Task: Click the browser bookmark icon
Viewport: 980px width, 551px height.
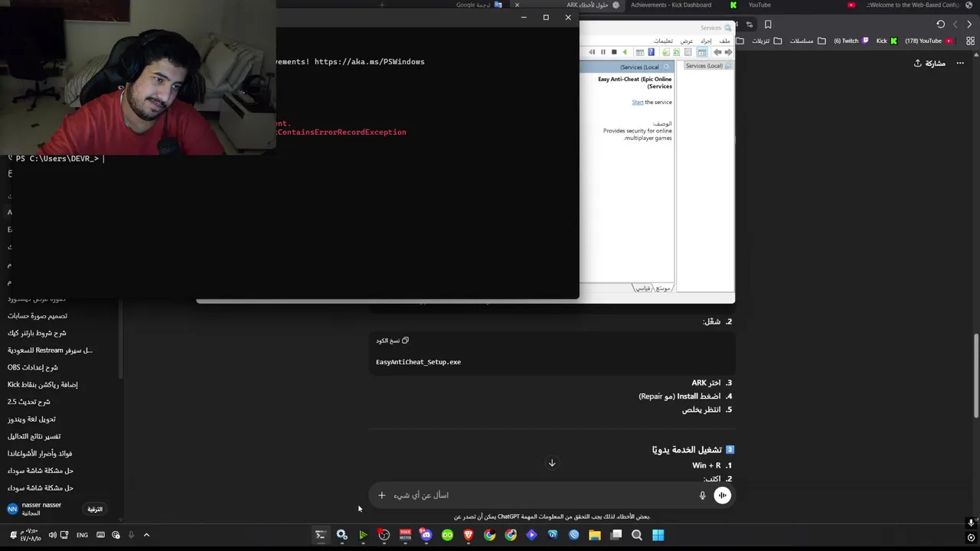Action: tap(768, 24)
